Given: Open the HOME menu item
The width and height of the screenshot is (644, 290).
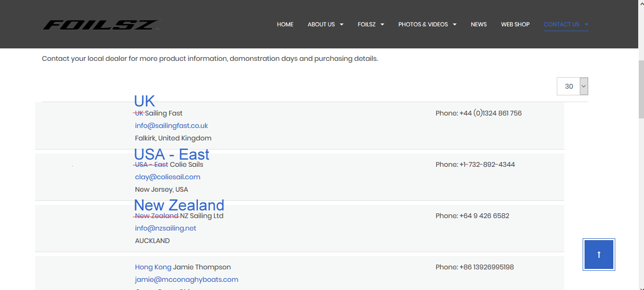Looking at the screenshot, I should coord(285,24).
